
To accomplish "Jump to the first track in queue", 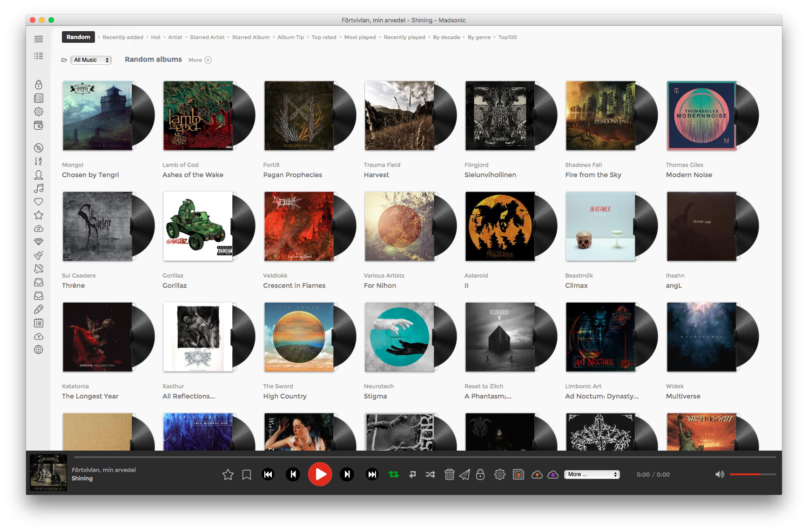I will click(268, 474).
